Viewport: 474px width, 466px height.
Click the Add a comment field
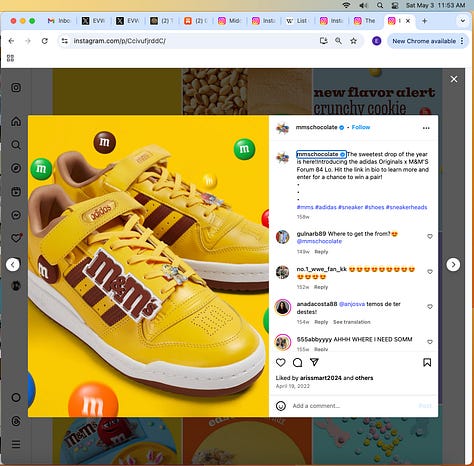coord(353,406)
